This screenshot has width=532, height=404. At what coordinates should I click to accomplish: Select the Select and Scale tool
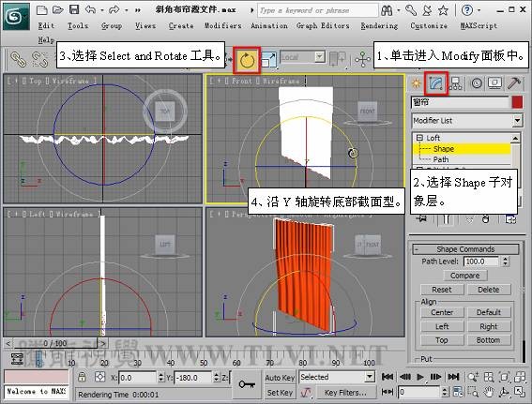(268, 59)
